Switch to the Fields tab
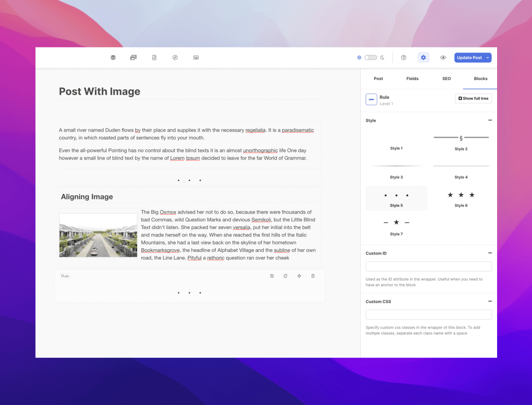Screen dimensions: 532x405 coord(412,79)
